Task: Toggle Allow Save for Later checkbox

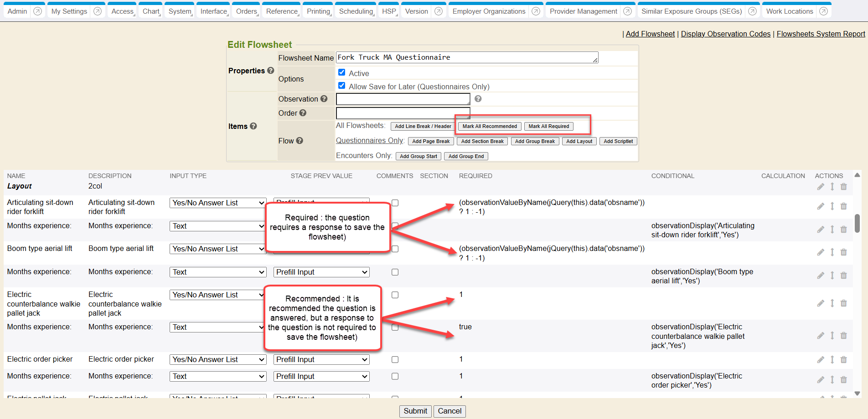Action: coord(341,86)
